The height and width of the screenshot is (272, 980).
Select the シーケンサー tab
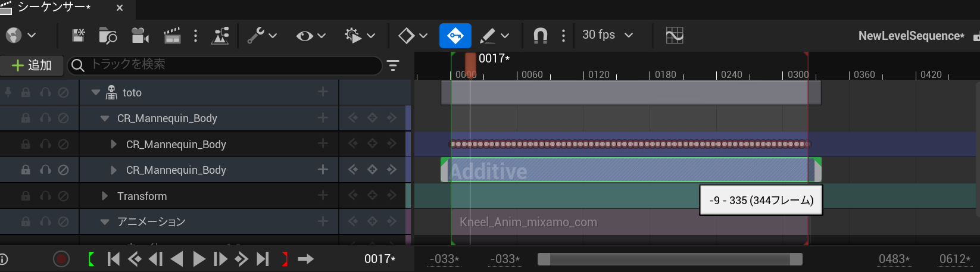tap(54, 8)
